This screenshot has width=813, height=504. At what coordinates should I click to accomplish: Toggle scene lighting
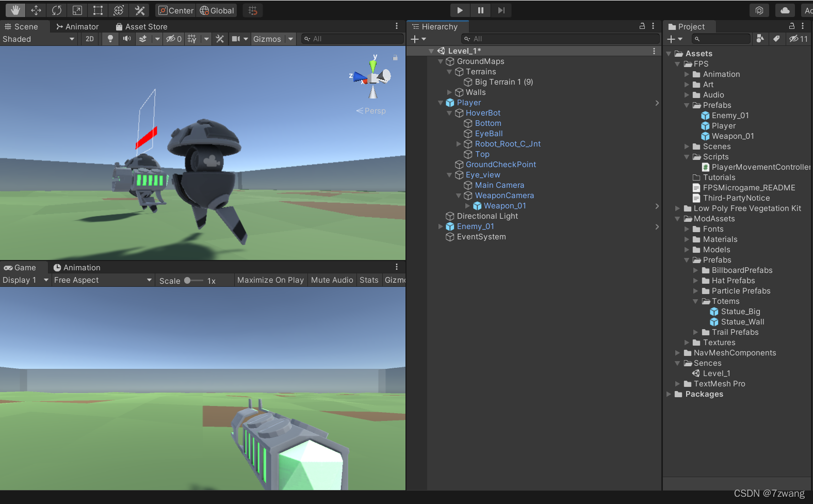pyautogui.click(x=110, y=39)
